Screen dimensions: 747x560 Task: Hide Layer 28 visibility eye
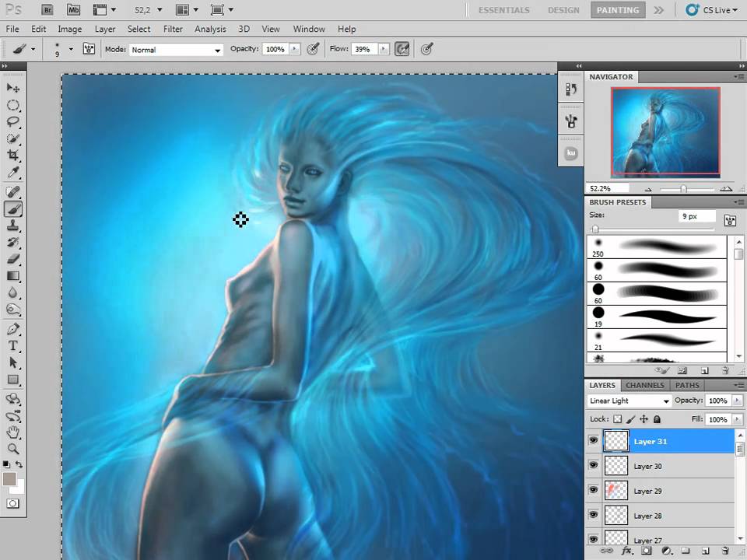point(593,515)
